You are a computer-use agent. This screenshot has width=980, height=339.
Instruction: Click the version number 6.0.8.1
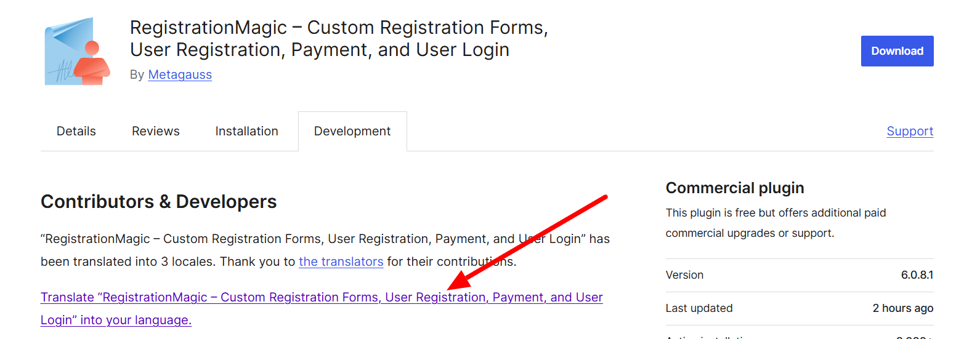[917, 275]
